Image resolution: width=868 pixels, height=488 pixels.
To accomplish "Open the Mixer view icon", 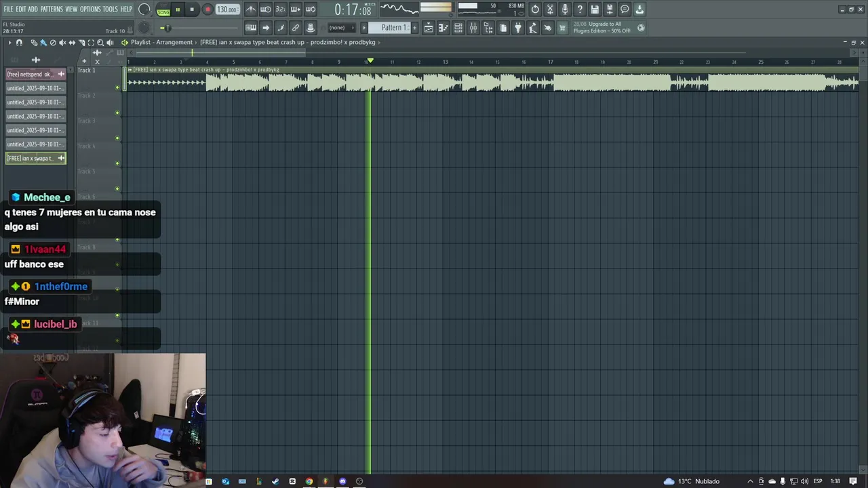I will tap(473, 28).
